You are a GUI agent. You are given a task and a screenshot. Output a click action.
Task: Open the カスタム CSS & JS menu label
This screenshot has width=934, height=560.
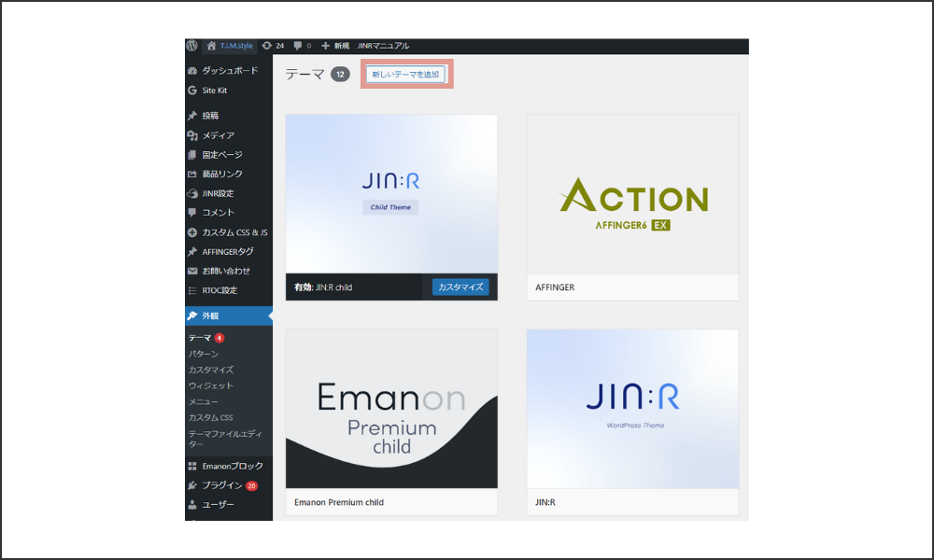coord(234,232)
